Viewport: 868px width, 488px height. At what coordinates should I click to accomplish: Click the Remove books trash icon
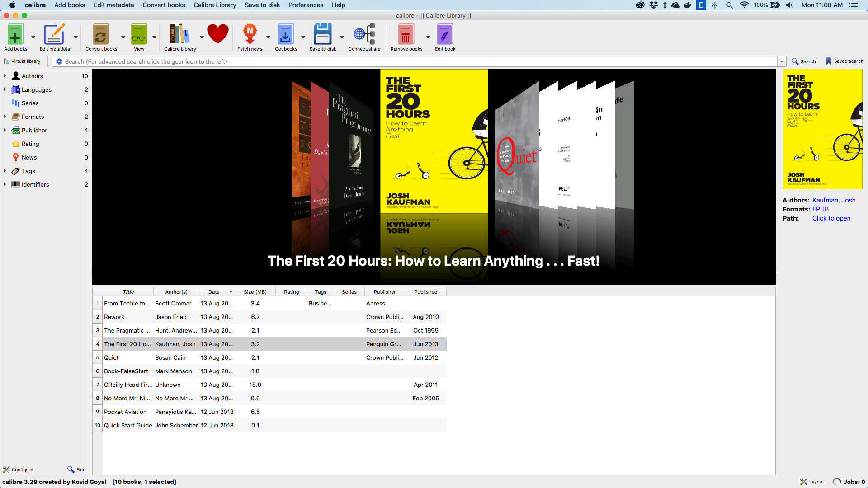point(406,35)
